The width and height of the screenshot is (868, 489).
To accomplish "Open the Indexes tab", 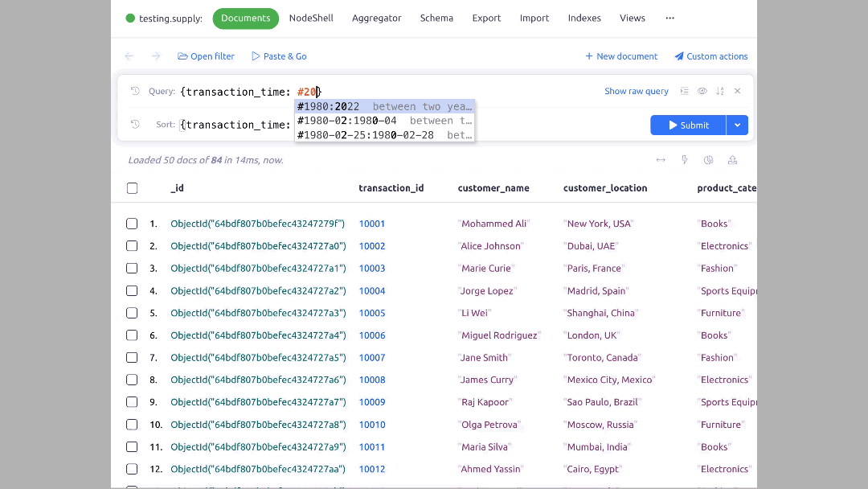I will [x=584, y=18].
